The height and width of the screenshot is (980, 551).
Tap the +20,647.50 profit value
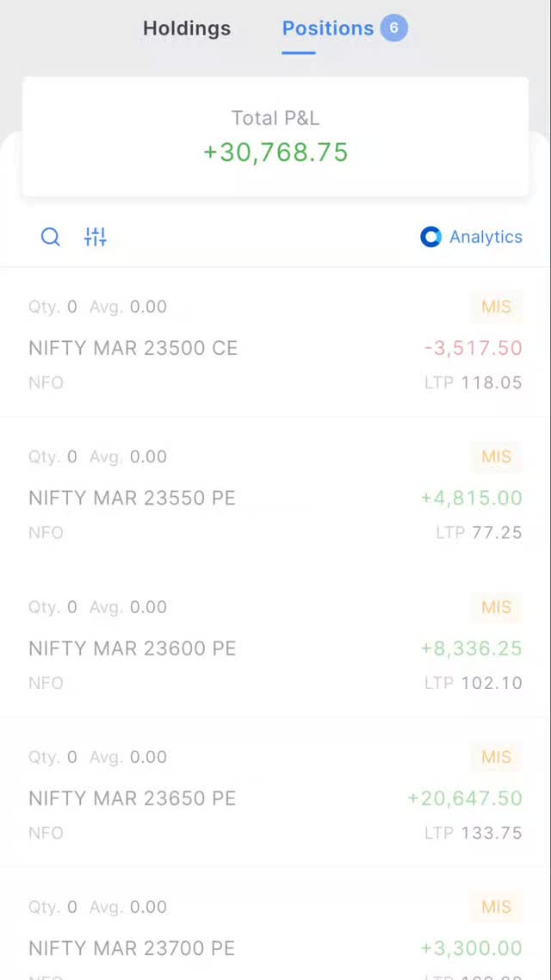(465, 798)
